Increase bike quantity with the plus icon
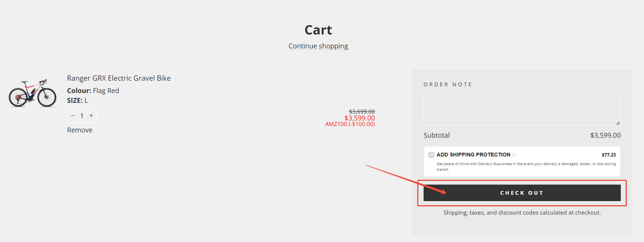The height and width of the screenshot is (242, 644). click(91, 116)
